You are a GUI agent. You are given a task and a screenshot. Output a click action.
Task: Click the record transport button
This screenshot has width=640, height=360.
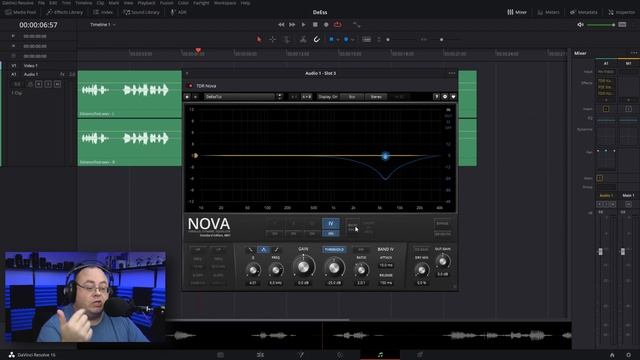coord(326,24)
